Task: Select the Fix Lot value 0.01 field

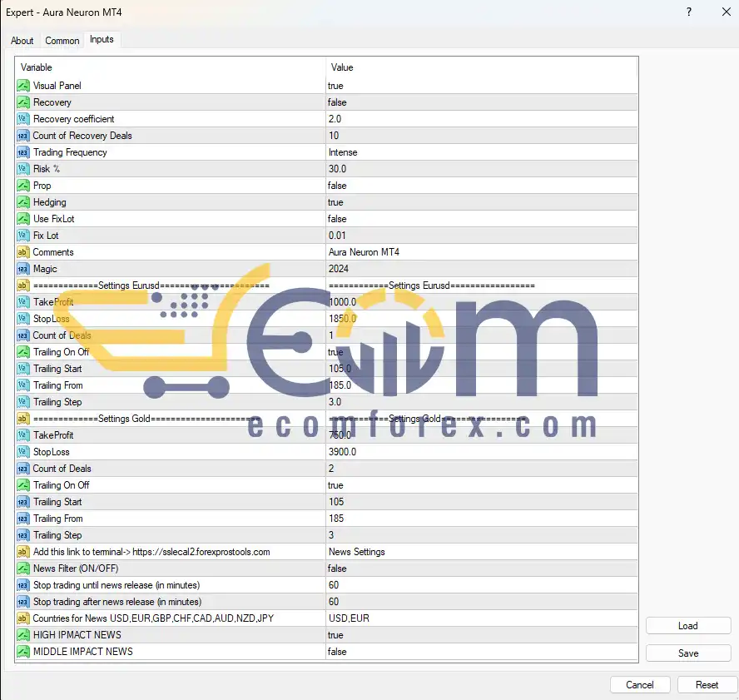Action: [x=481, y=236]
